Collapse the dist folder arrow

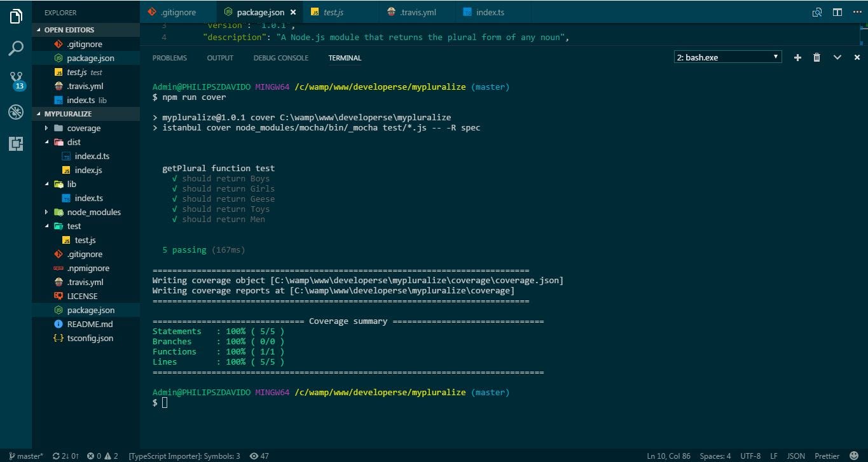46,142
